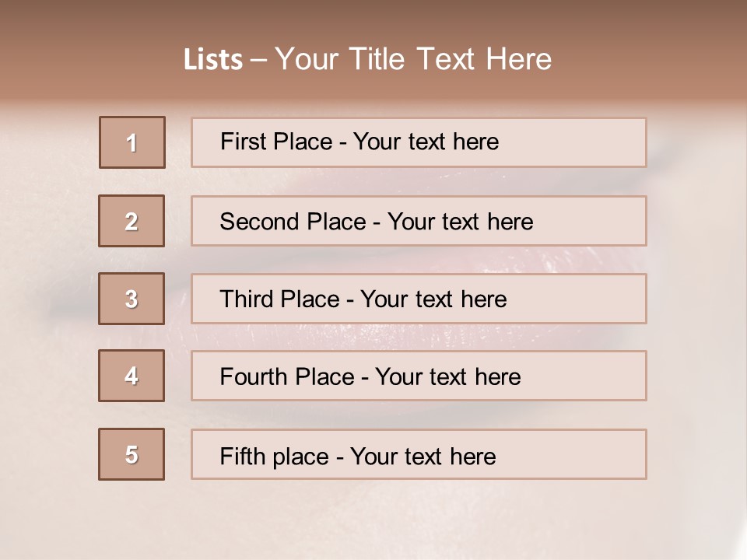Click "Your text here" in the second bar
Image resolution: width=747 pixels, height=560 pixels.
[460, 222]
